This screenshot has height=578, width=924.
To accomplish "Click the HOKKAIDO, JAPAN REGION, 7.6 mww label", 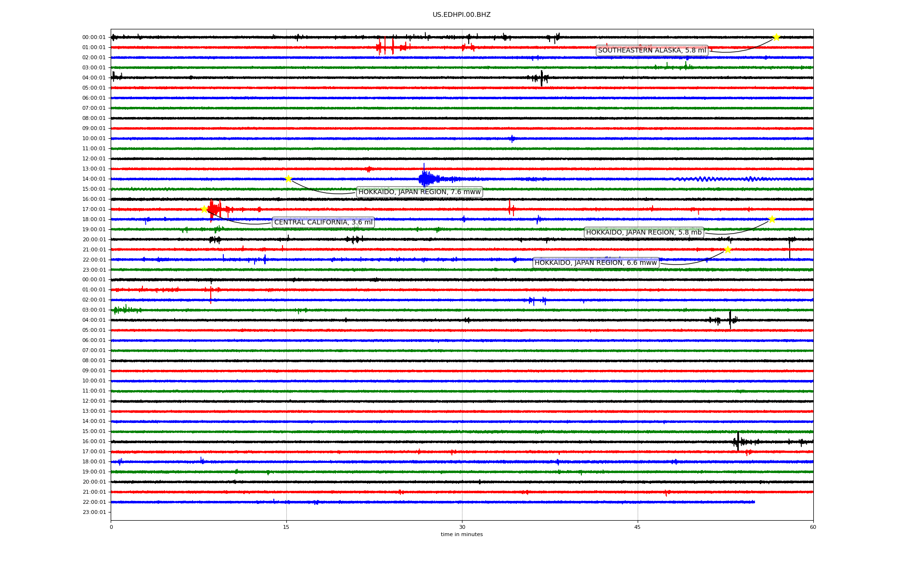I will [x=419, y=192].
